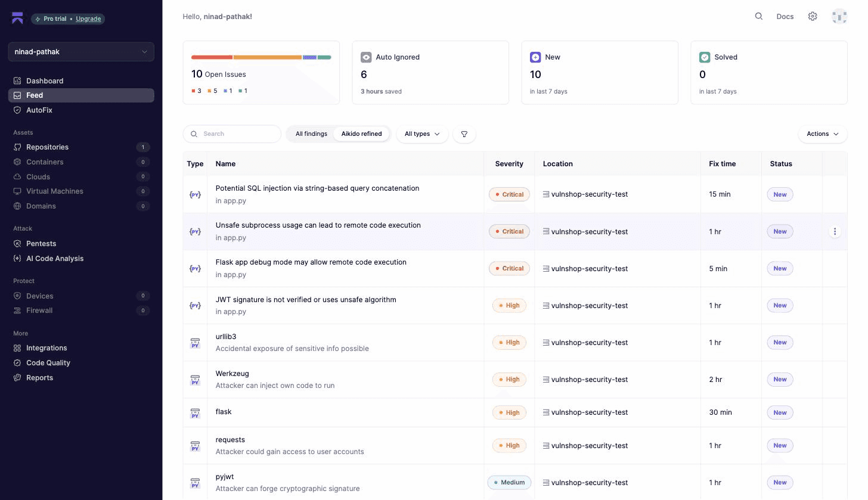Click the Medium severity badge on pyjwt
The width and height of the screenshot is (868, 500).
pos(509,483)
